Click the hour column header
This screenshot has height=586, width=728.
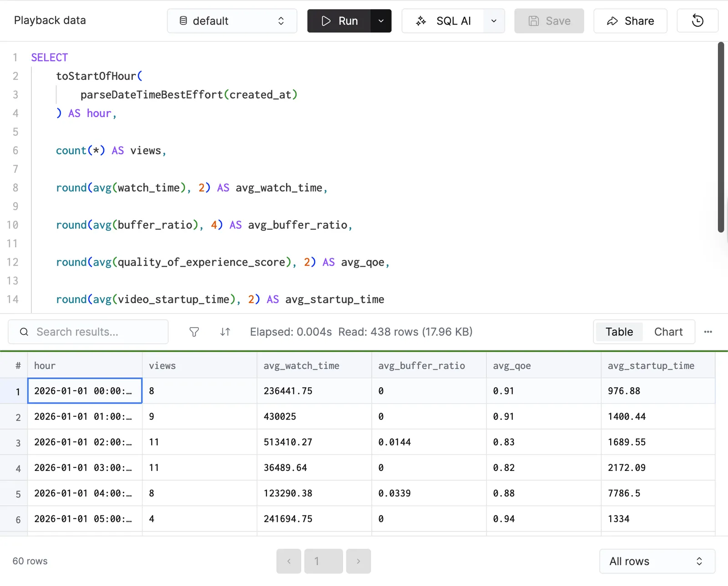85,366
